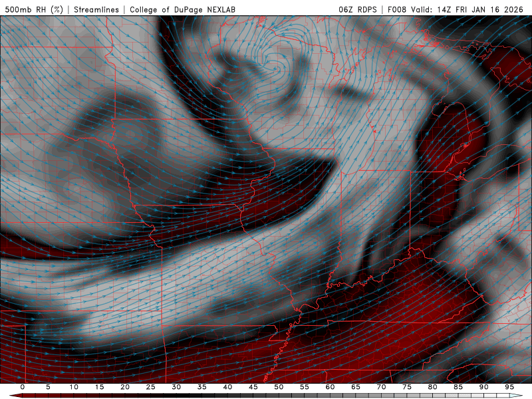
Task: Click the colorbar label "5"
Action: pos(48,387)
